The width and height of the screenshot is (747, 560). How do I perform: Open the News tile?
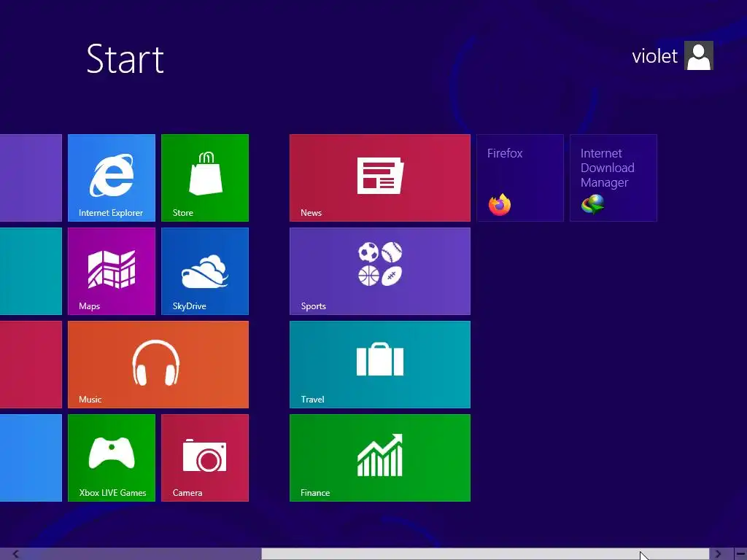click(x=379, y=178)
